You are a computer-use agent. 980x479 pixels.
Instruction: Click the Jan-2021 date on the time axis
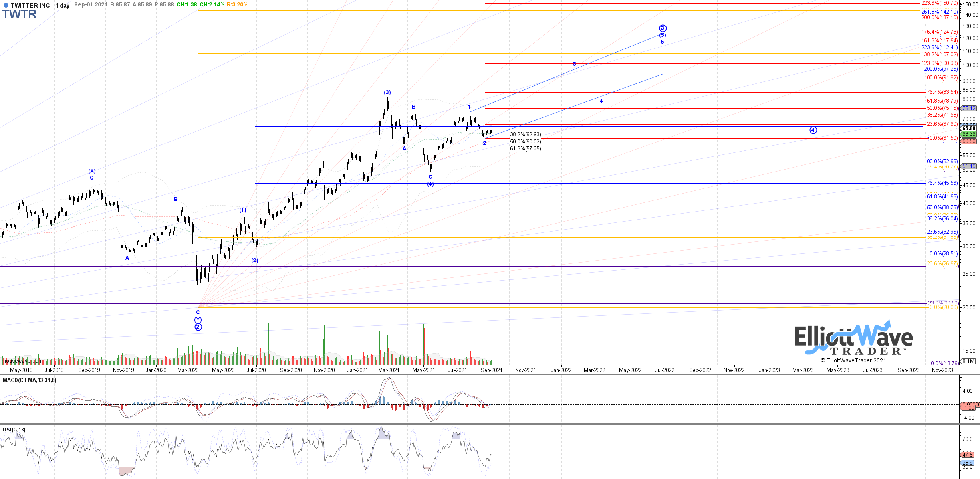[357, 370]
